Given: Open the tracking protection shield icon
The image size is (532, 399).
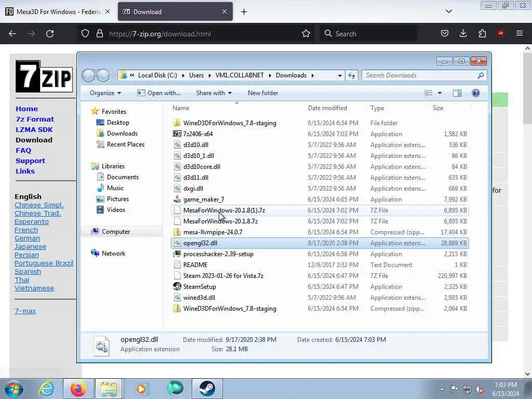Looking at the screenshot, I should click(85, 34).
